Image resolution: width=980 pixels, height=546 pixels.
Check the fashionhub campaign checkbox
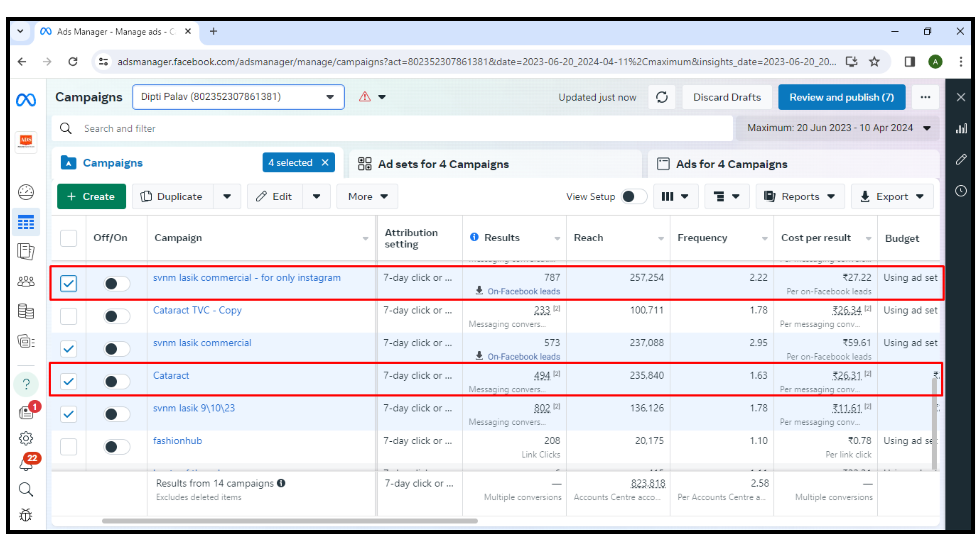[x=68, y=447]
